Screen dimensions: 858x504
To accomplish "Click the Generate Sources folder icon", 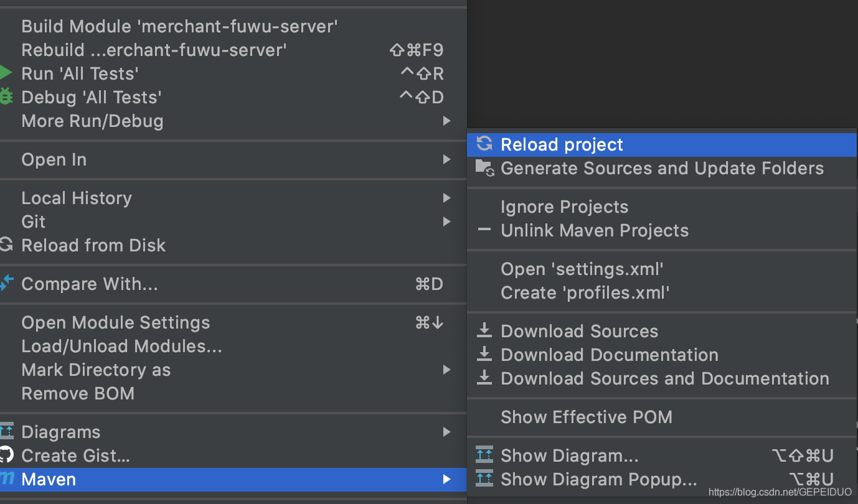I will point(484,168).
